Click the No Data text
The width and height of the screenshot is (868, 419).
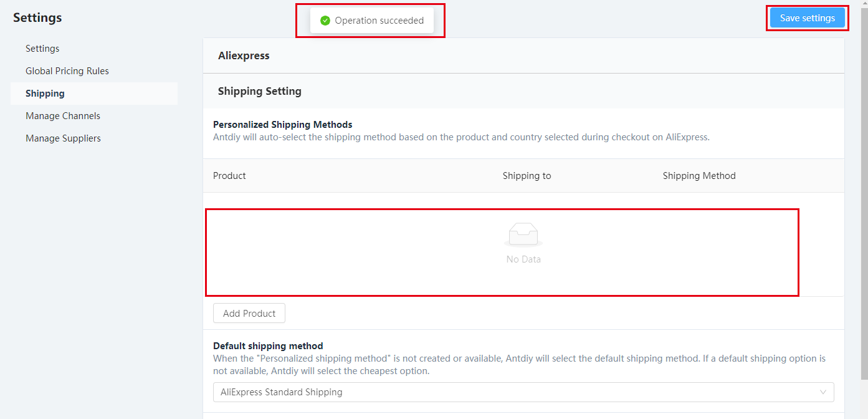523,259
